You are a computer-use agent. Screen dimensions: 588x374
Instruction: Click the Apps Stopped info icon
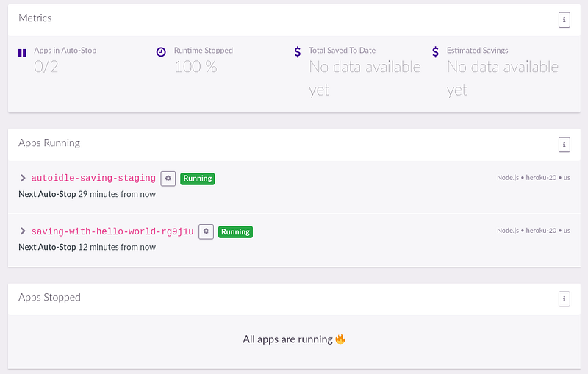pyautogui.click(x=564, y=299)
